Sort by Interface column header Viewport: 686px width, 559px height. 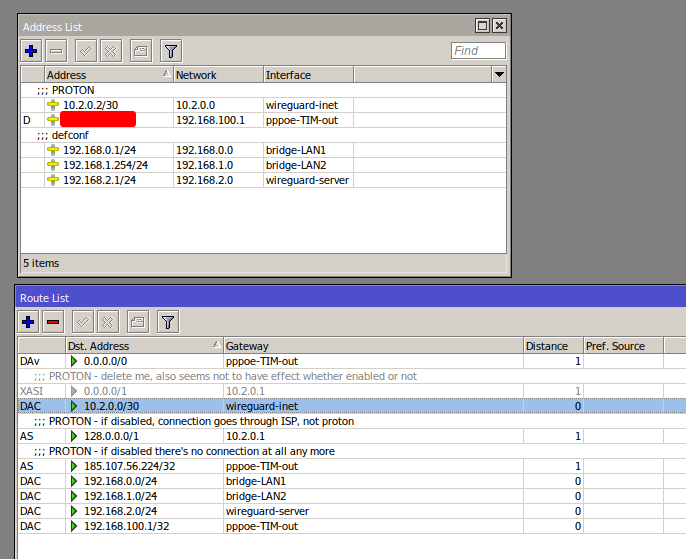(x=308, y=75)
